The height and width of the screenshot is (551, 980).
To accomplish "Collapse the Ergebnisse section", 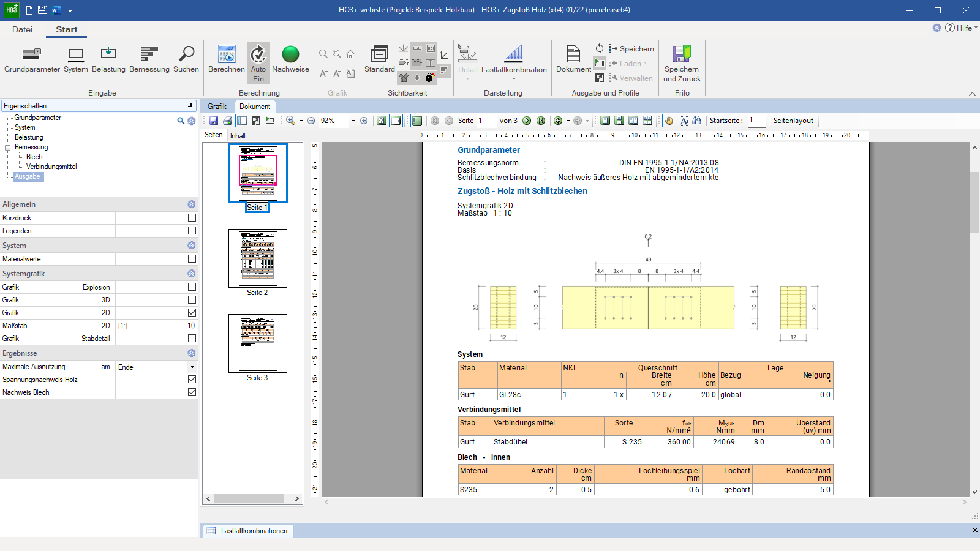I will pos(191,353).
